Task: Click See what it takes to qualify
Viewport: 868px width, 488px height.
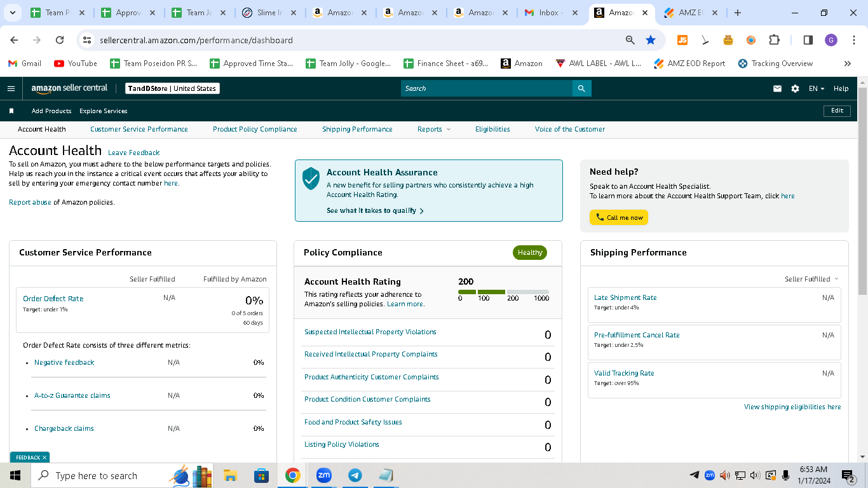Action: click(375, 210)
